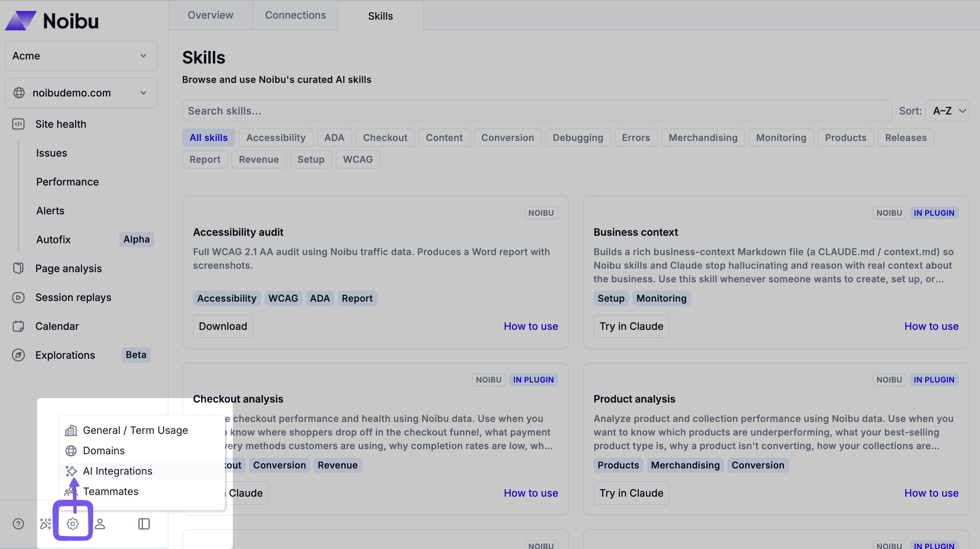Click the globe icon beside noibudemo.com
The height and width of the screenshot is (549, 980).
point(19,93)
